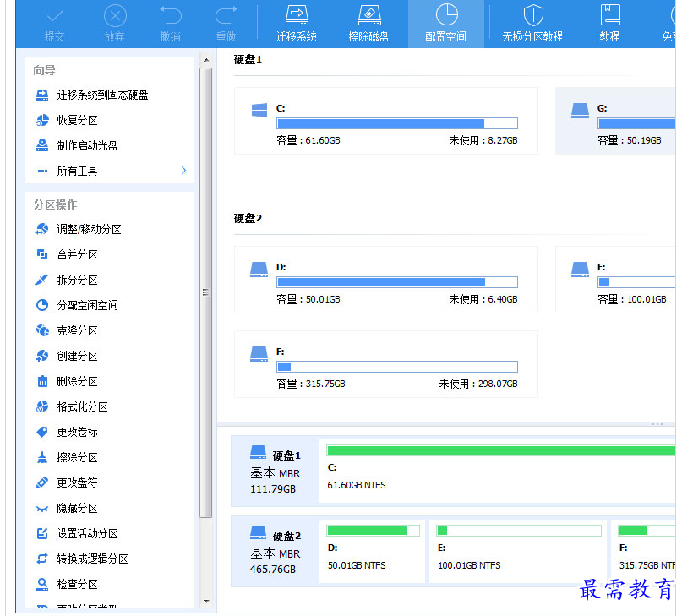The image size is (682, 616).
Task: Click the sidebar scrollbar thumb
Action: [x=206, y=292]
